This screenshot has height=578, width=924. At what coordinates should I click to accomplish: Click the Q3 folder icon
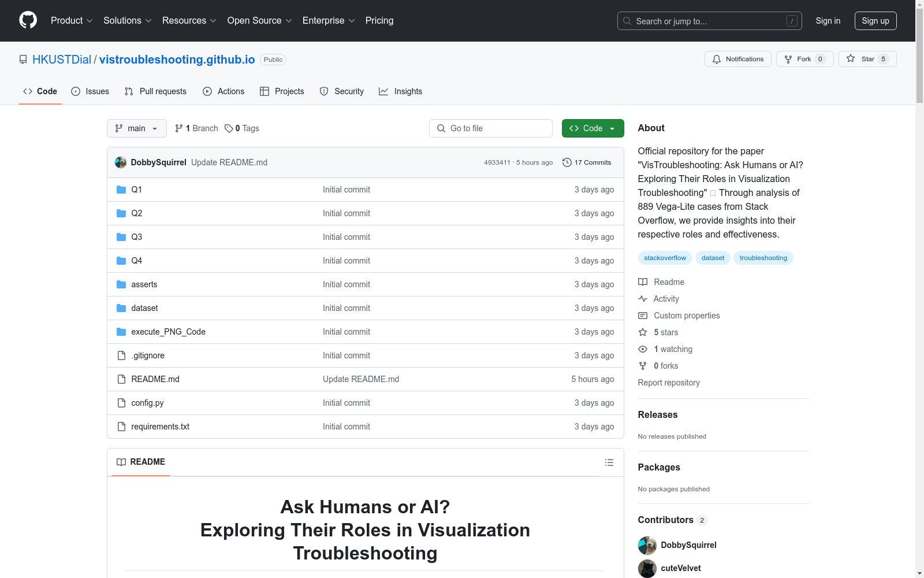tap(121, 237)
